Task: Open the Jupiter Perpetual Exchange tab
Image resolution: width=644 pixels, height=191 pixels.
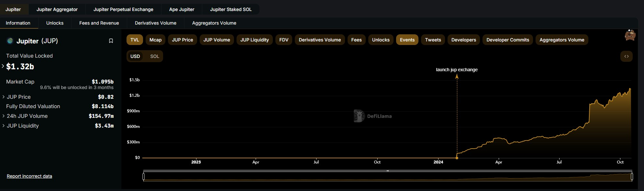Action: (123, 9)
